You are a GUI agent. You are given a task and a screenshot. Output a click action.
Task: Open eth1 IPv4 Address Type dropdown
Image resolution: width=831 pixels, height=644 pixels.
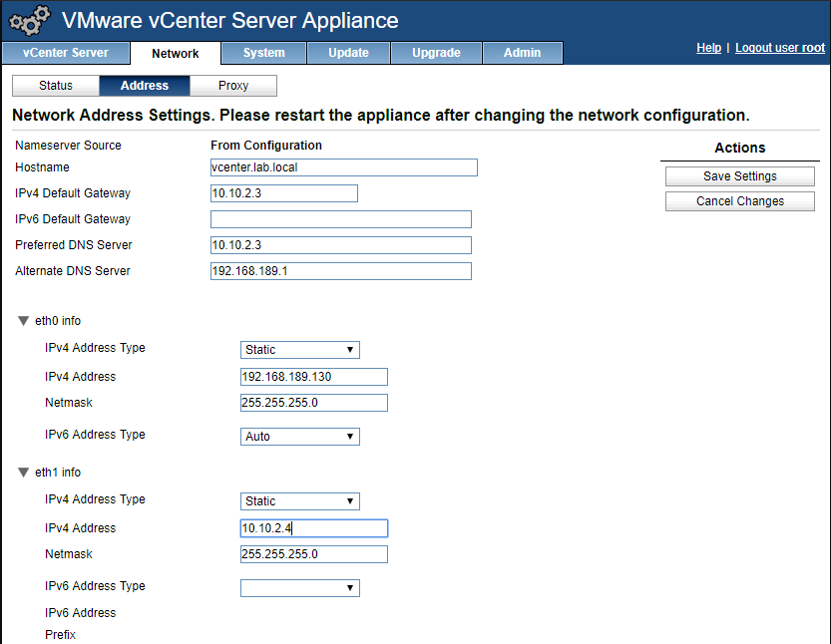[299, 501]
